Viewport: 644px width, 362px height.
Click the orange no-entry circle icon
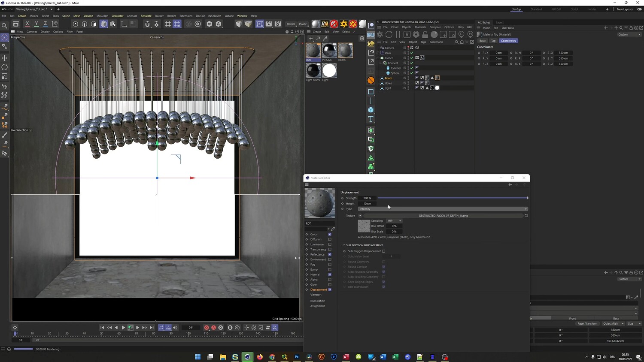point(371,80)
